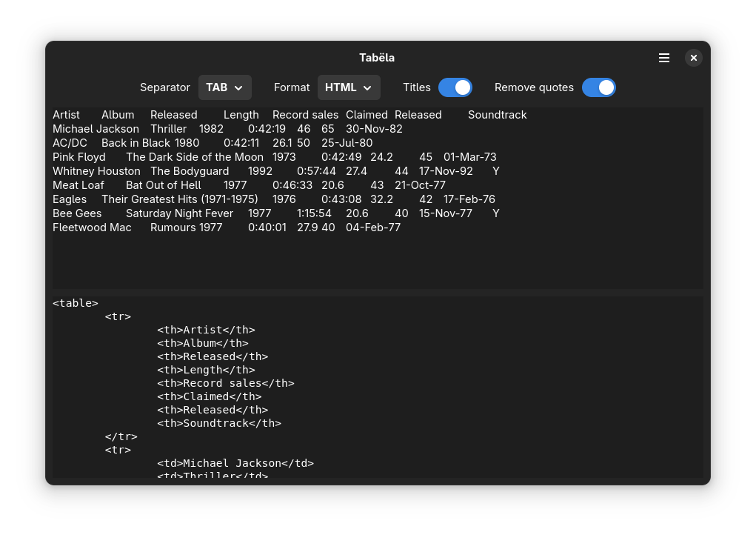Click Back in Black in input text
The height and width of the screenshot is (535, 756).
pyautogui.click(x=136, y=143)
